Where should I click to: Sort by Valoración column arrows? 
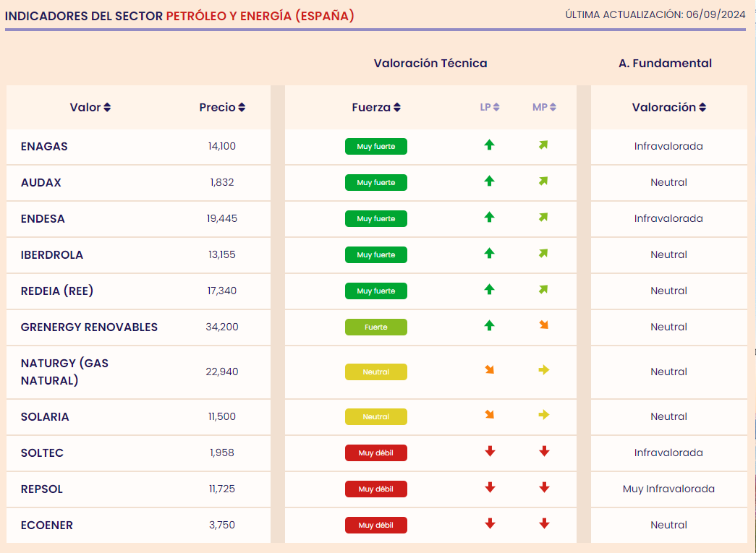click(x=702, y=108)
